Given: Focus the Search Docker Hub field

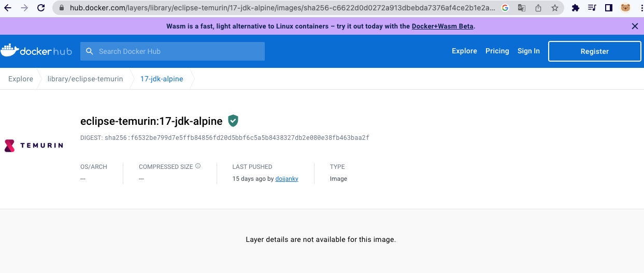Looking at the screenshot, I should pos(173,51).
